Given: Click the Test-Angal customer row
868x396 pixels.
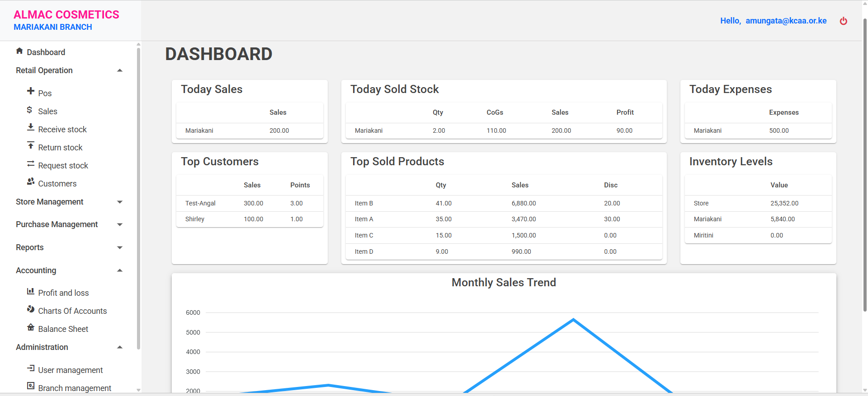Looking at the screenshot, I should click(x=250, y=203).
